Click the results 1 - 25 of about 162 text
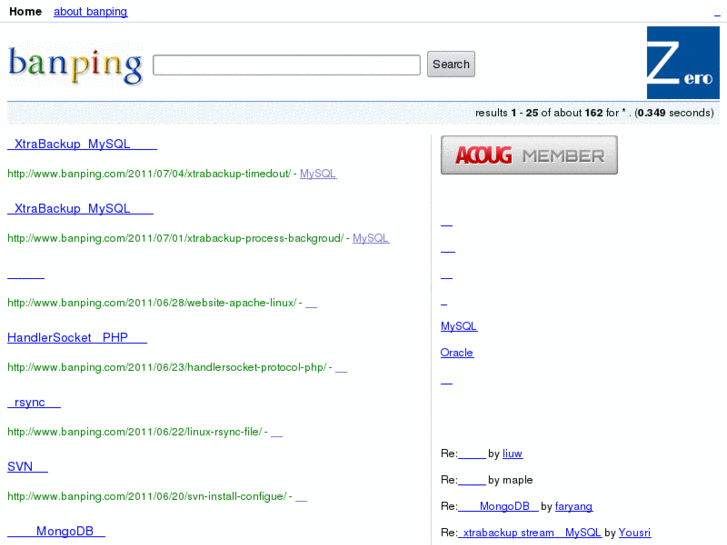Viewport: 727px width, 545px height. (x=594, y=113)
